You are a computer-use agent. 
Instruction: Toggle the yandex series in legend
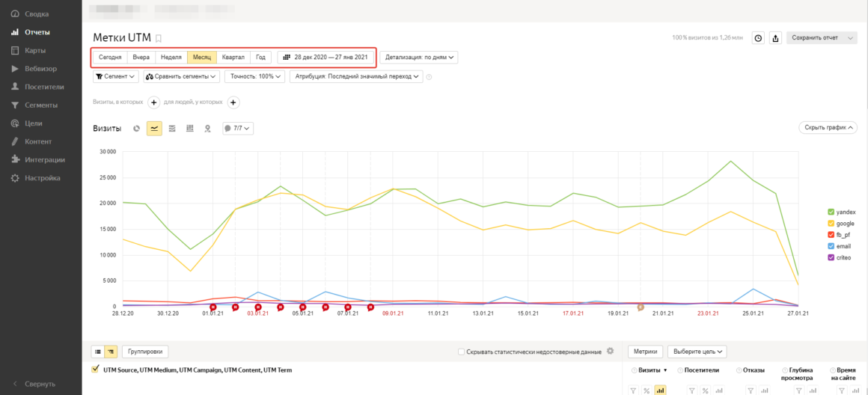tap(831, 212)
